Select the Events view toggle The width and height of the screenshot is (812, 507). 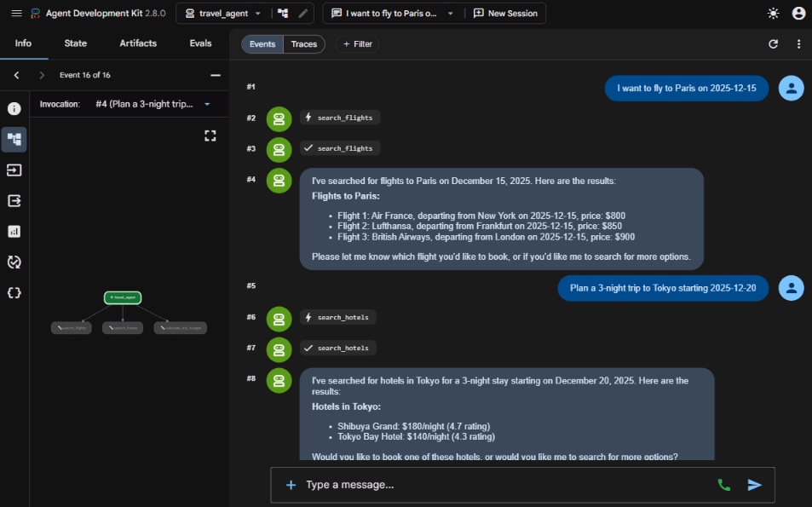[262, 44]
